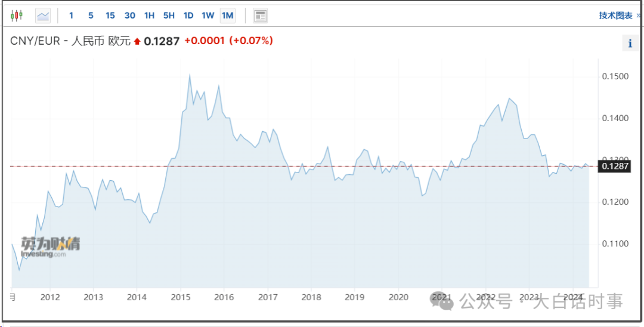Set the chart to 1D interval
Image resolution: width=644 pixels, height=327 pixels.
188,16
